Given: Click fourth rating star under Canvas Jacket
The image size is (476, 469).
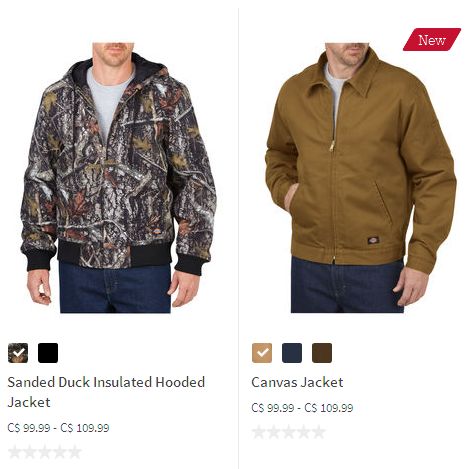Looking at the screenshot, I should 304,432.
